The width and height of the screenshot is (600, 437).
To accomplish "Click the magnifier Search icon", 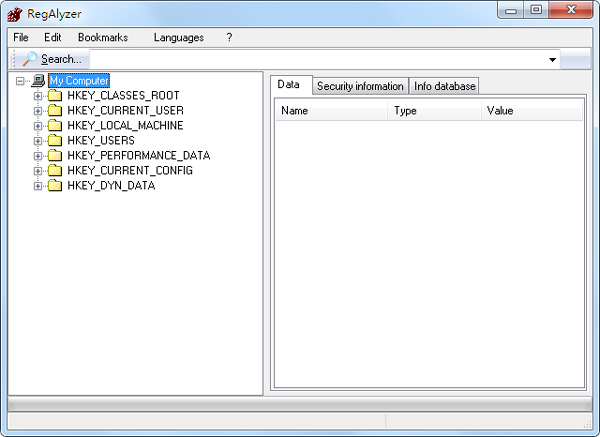I will [x=29, y=59].
